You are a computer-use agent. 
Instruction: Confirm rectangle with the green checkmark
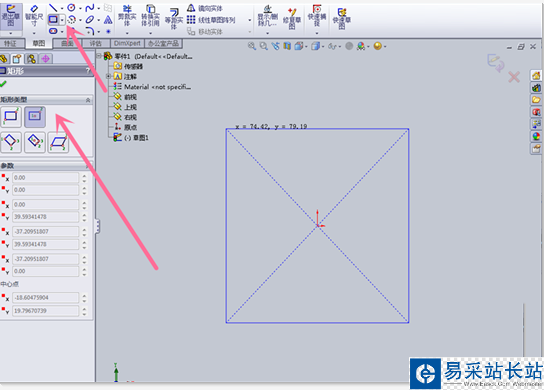pyautogui.click(x=3, y=84)
